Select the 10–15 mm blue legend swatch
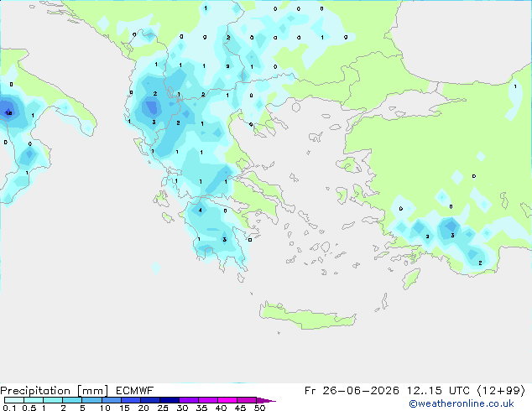Image resolution: width=532 pixels, height=411 pixels. click(x=112, y=400)
